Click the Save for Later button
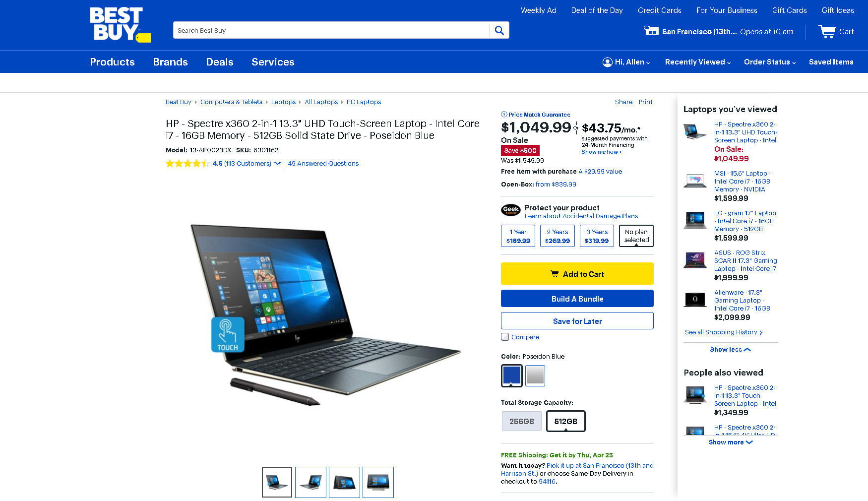The image size is (868, 501). [577, 321]
